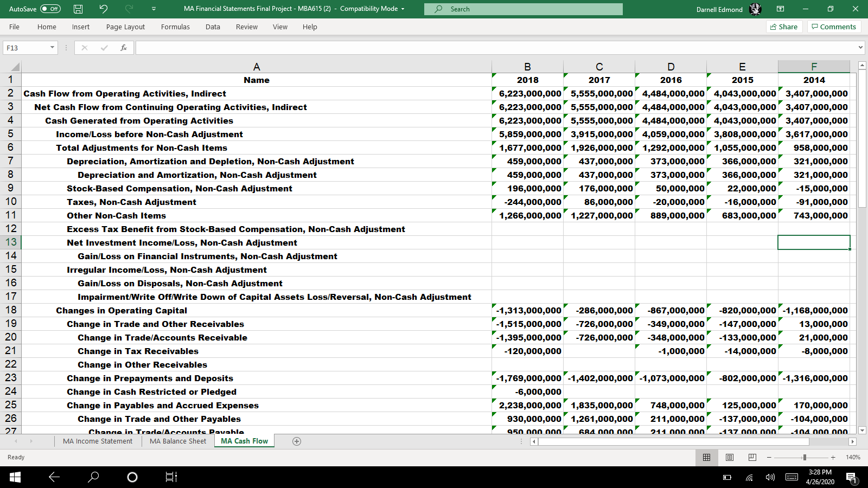868x488 pixels.
Task: Click the previous-sheet navigation arrow
Action: click(16, 441)
